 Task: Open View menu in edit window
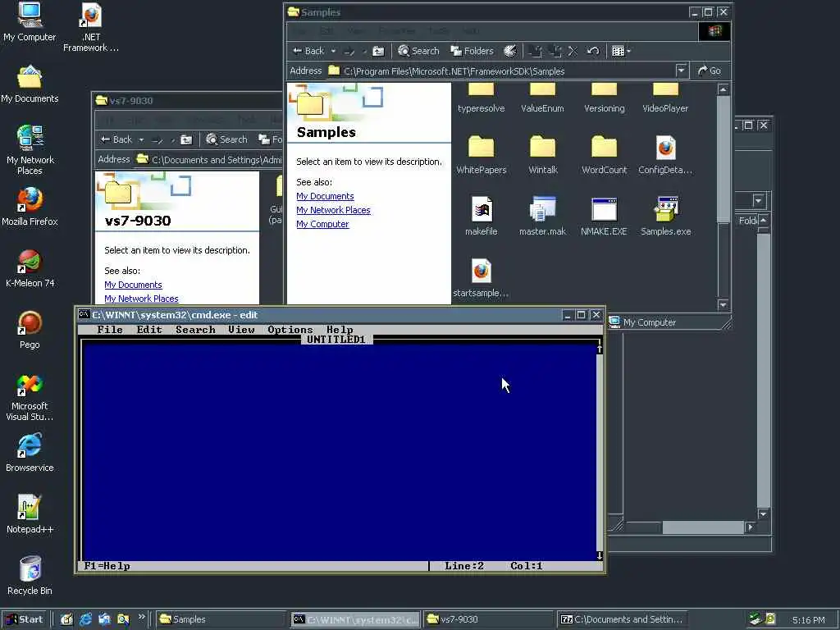pos(241,330)
